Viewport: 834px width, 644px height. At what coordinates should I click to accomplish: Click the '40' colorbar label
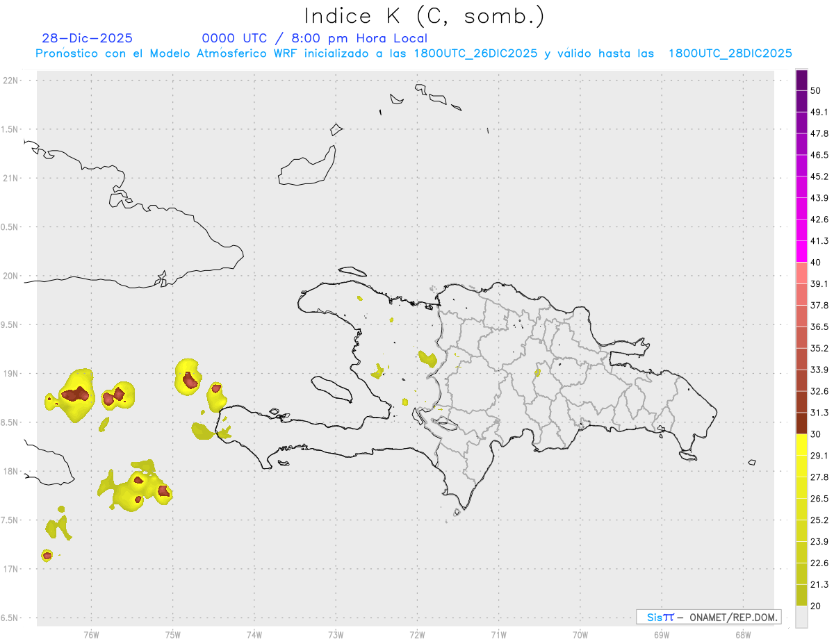(x=816, y=263)
